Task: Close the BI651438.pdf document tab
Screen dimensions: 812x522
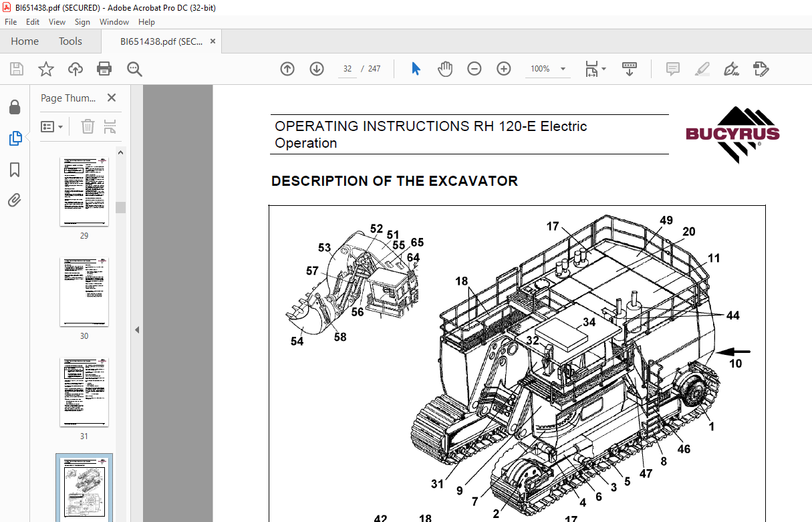Action: (213, 41)
